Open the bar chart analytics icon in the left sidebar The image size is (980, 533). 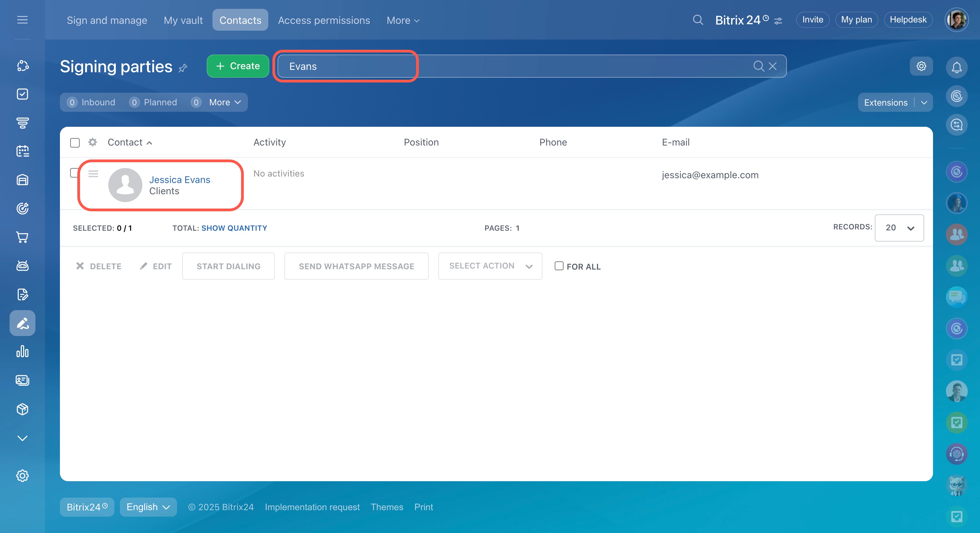pos(22,351)
